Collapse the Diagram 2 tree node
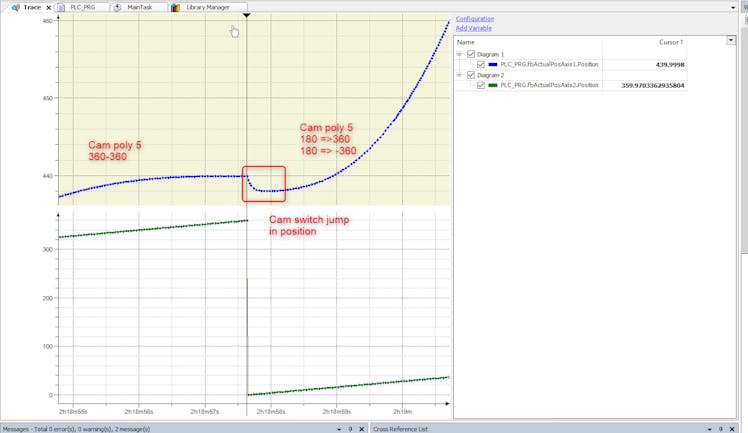 tap(460, 75)
